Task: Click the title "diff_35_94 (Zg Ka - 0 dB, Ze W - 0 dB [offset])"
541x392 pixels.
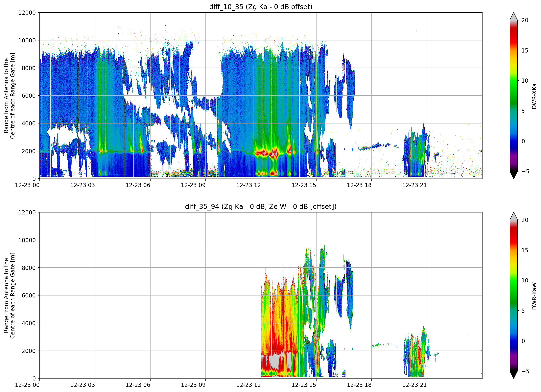Action: pos(261,207)
